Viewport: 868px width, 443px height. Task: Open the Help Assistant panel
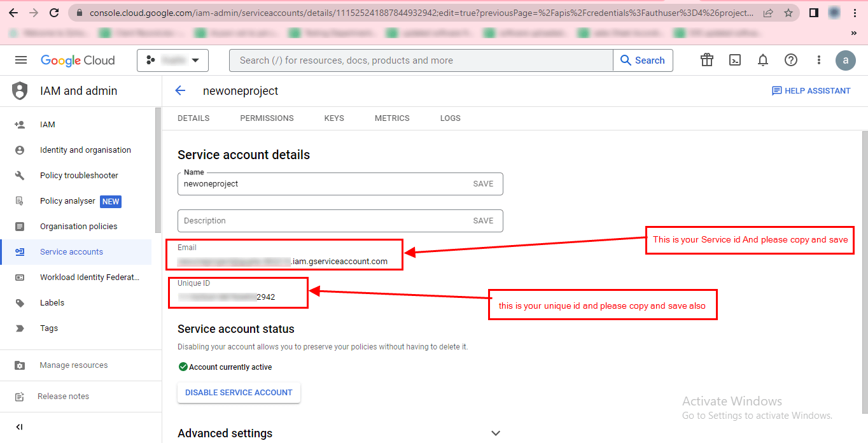[x=811, y=91]
